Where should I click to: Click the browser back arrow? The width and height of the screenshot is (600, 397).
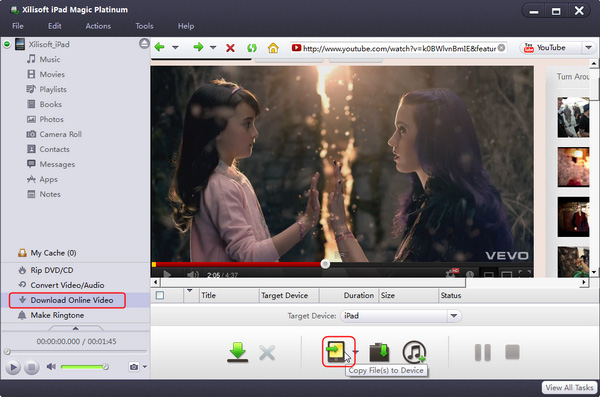[160, 47]
